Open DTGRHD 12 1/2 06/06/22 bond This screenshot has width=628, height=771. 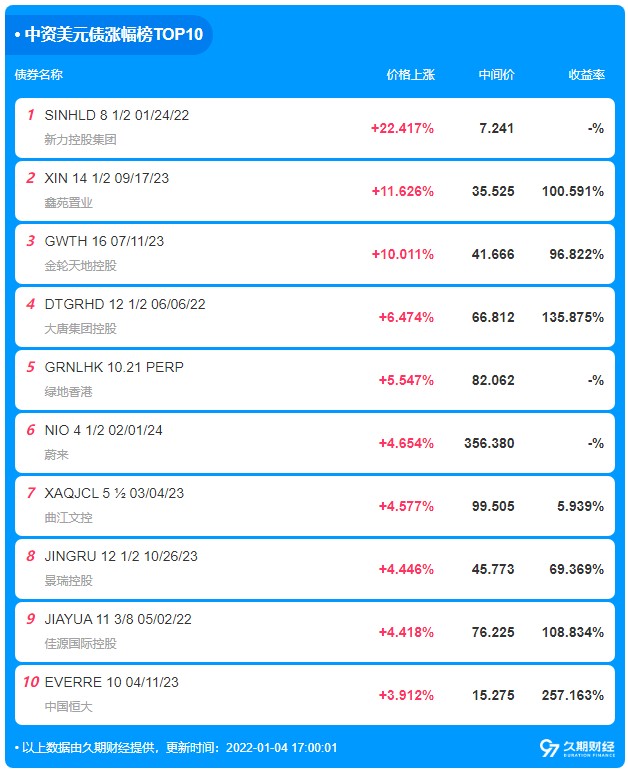pyautogui.click(x=315, y=317)
